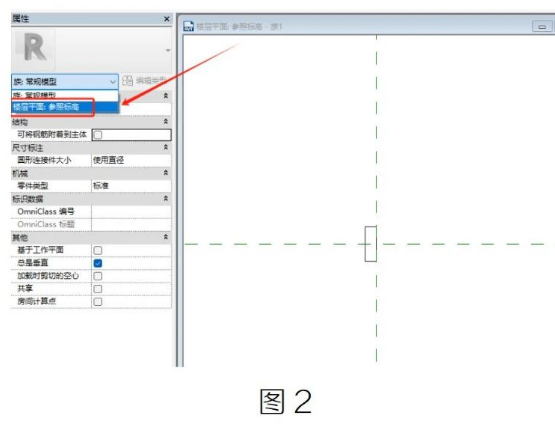
Task: Select the 总是垂直 property label
Action: (x=33, y=263)
